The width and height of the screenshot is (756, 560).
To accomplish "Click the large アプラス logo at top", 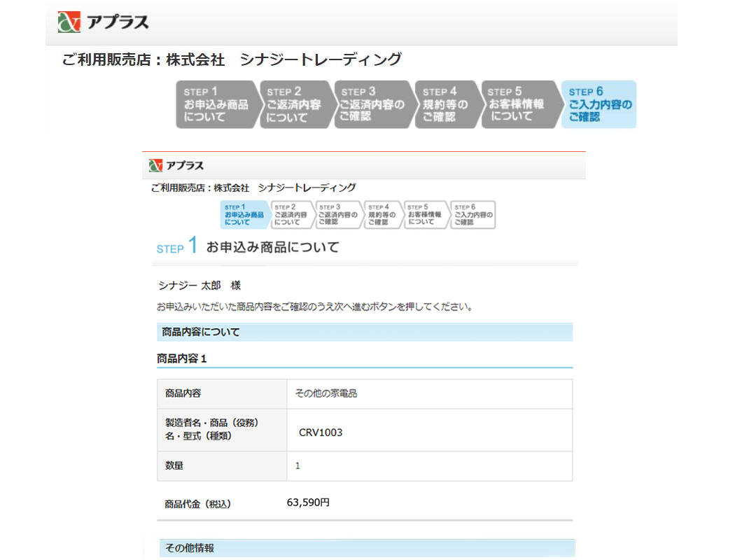I will (x=103, y=22).
